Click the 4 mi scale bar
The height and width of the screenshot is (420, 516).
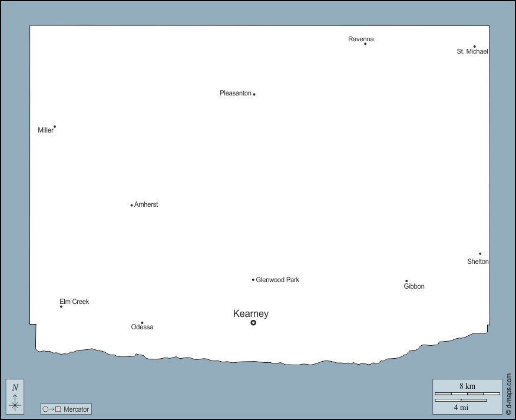[x=461, y=401]
